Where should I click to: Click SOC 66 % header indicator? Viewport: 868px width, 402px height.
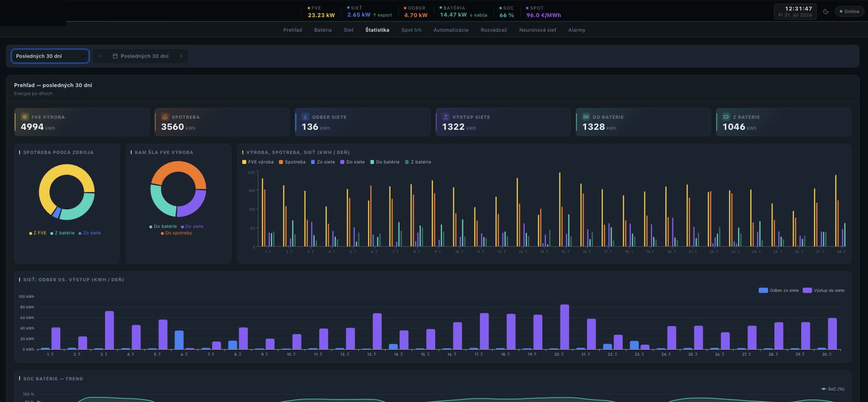(506, 12)
